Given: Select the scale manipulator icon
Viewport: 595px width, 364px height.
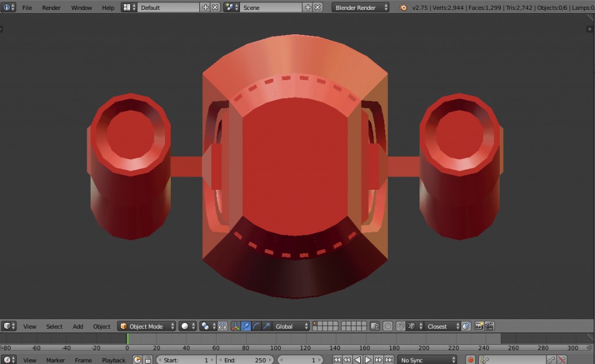Looking at the screenshot, I should [267, 326].
